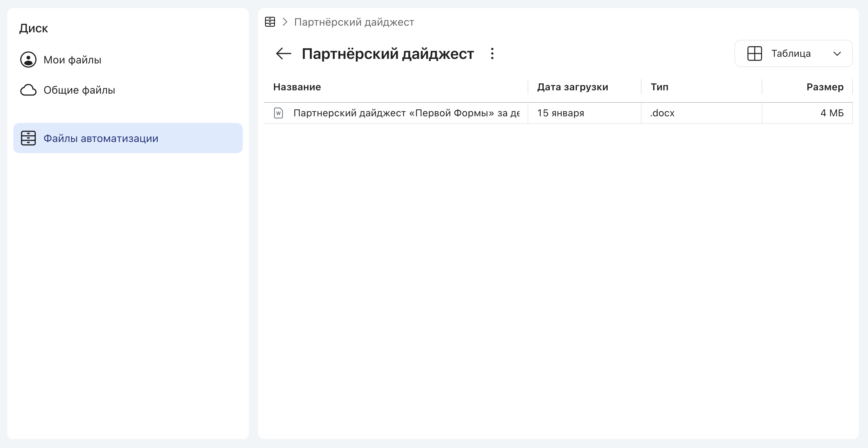Click the Партнёрский дайджест page title

[x=387, y=54]
